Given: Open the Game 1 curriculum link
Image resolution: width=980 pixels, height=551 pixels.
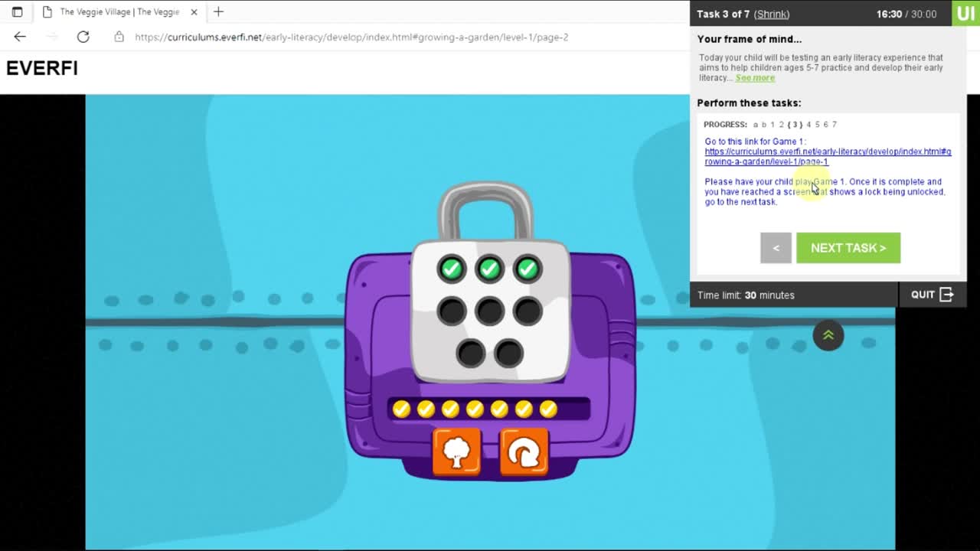Looking at the screenshot, I should 828,156.
